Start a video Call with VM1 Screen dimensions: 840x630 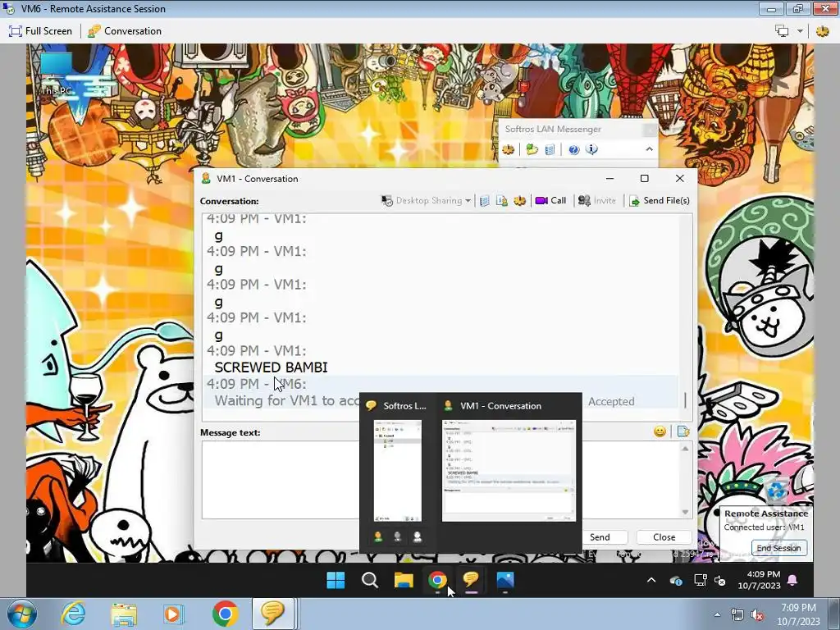[x=550, y=200]
